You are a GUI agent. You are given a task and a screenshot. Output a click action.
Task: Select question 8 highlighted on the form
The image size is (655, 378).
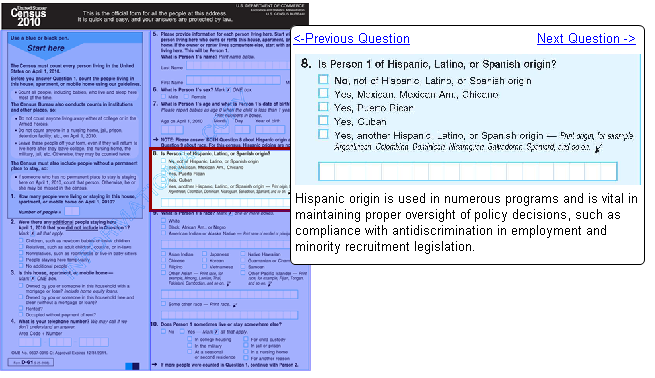click(x=220, y=179)
